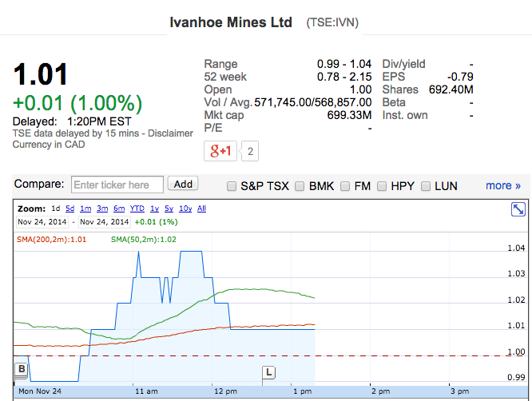
Task: Toggle the BMK comparison checkbox
Action: [300, 186]
